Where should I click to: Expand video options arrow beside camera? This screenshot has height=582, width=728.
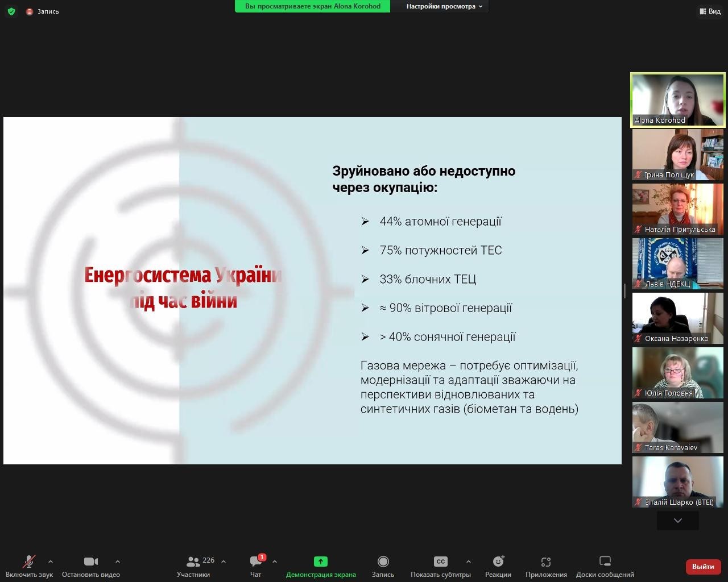[118, 562]
